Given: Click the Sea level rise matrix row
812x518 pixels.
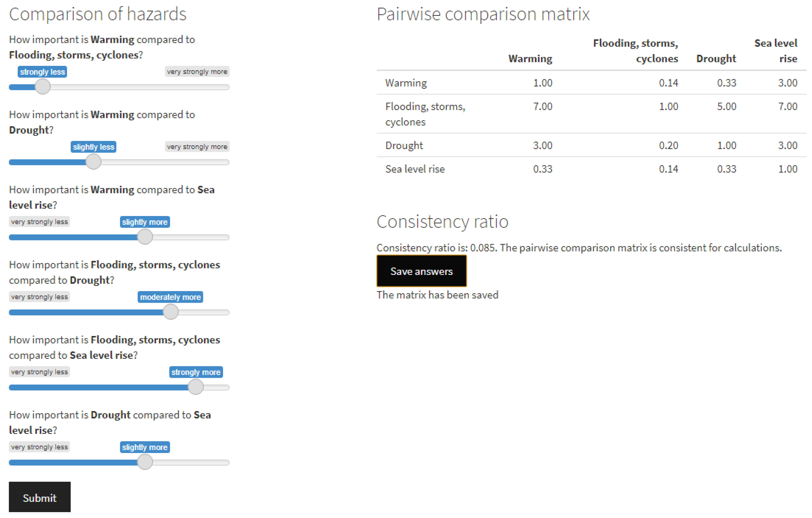Looking at the screenshot, I should [x=415, y=169].
